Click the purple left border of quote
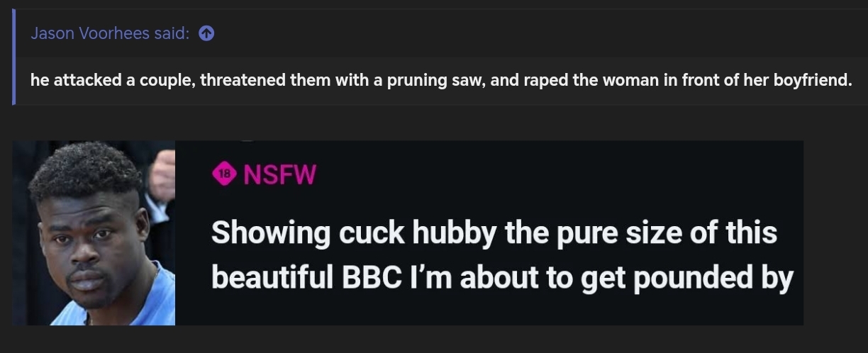Screen dimensions: 868x353 13,57
